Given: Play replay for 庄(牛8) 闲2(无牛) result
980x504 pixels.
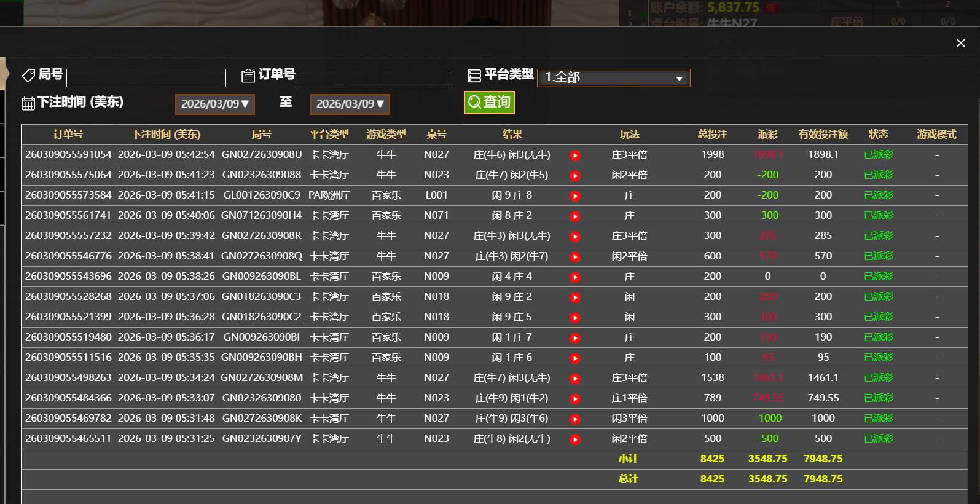Looking at the screenshot, I should tap(575, 439).
